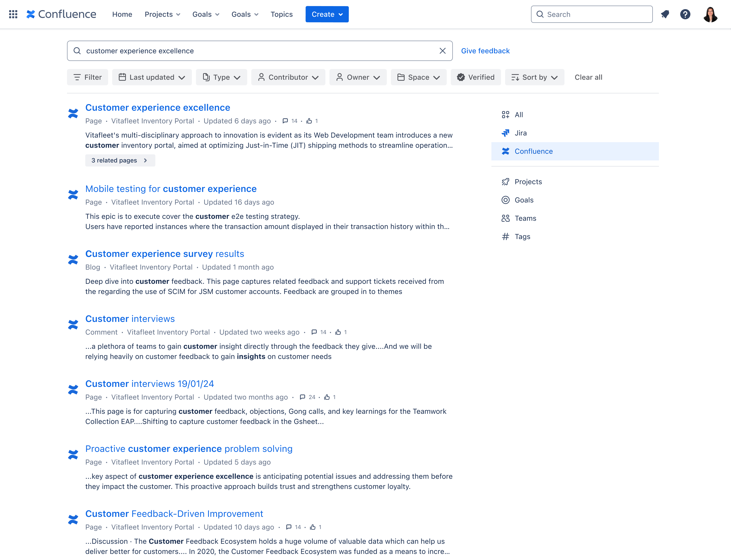
Task: Open the app switcher grid icon
Action: (x=13, y=14)
